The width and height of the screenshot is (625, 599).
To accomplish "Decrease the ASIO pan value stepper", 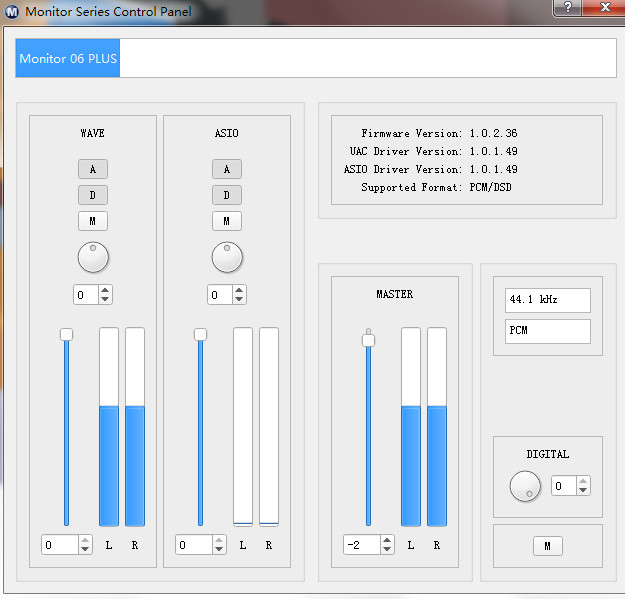I will [x=239, y=299].
